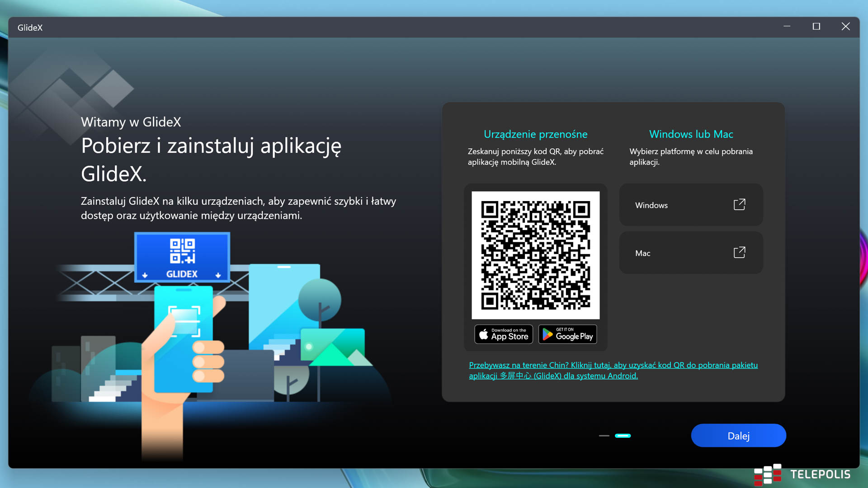The image size is (868, 488).
Task: Select the active cyan page indicator
Action: [623, 436]
